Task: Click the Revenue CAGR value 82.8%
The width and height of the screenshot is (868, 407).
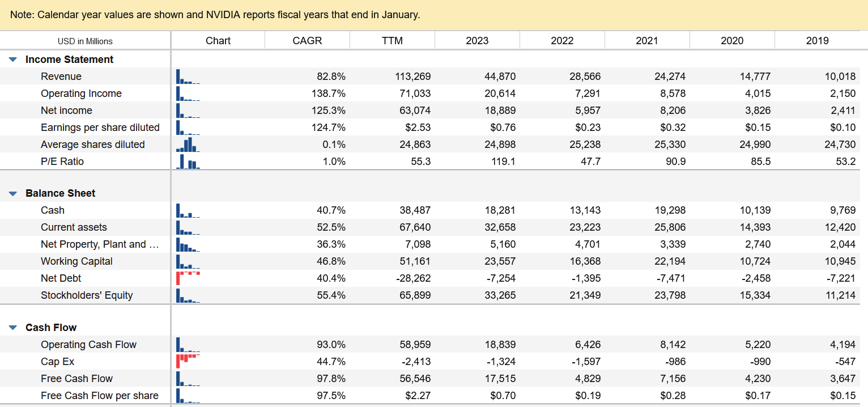Action: [331, 77]
